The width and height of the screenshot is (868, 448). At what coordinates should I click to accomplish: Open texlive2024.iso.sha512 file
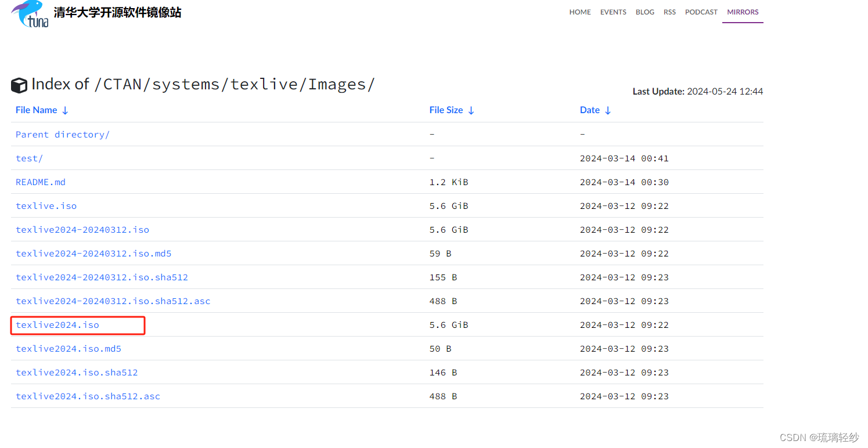point(77,373)
